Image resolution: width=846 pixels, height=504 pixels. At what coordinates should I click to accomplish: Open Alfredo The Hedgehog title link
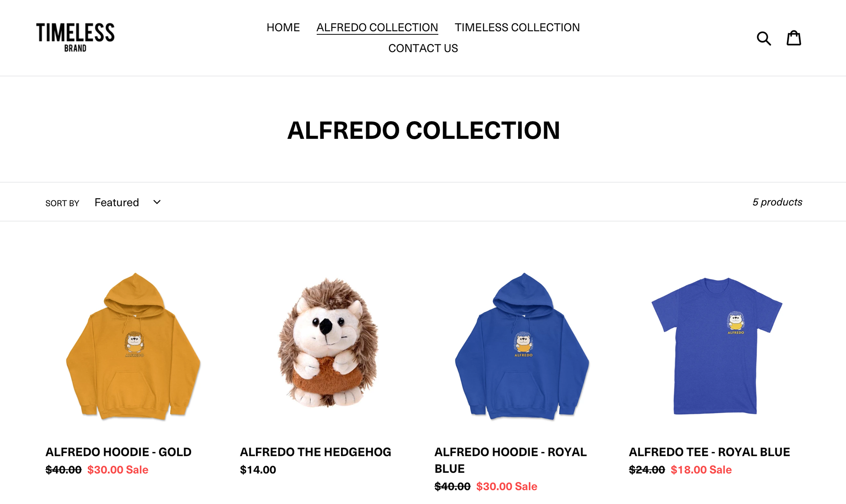click(315, 452)
